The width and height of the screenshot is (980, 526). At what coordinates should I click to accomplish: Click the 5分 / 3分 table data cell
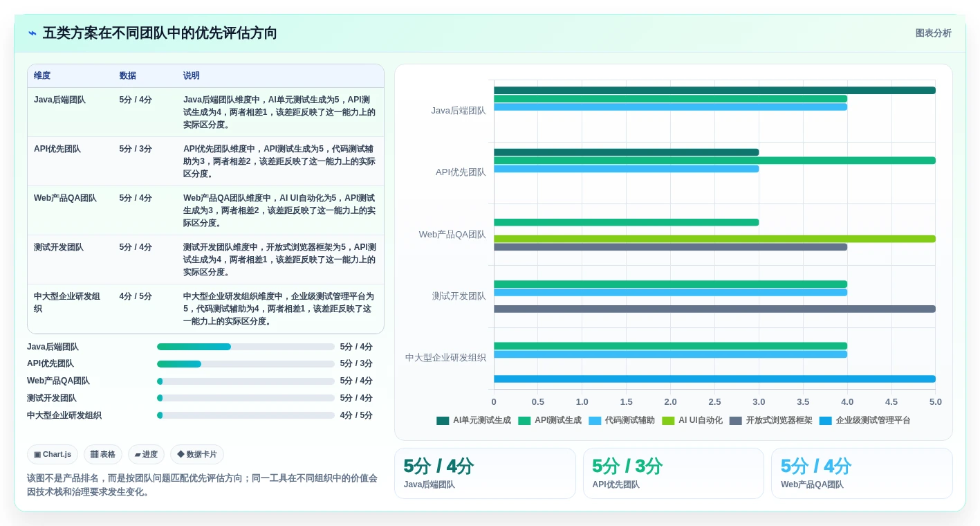click(136, 149)
